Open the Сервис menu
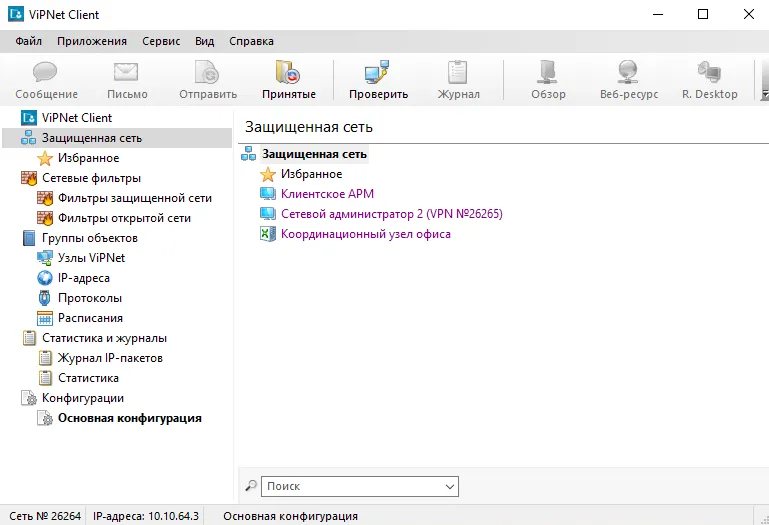Viewport: 769px width, 525px height. pos(161,41)
